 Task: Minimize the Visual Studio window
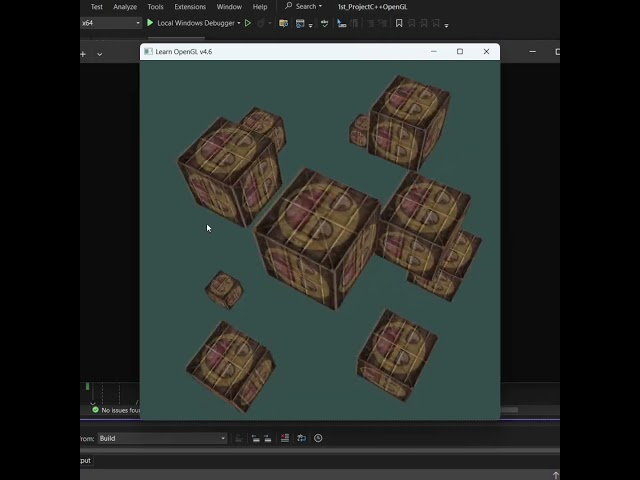point(533,52)
